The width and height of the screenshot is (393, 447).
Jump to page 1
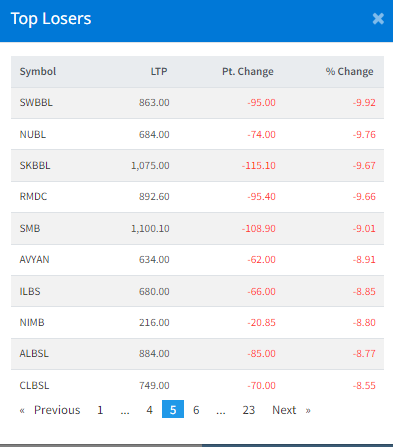click(100, 410)
